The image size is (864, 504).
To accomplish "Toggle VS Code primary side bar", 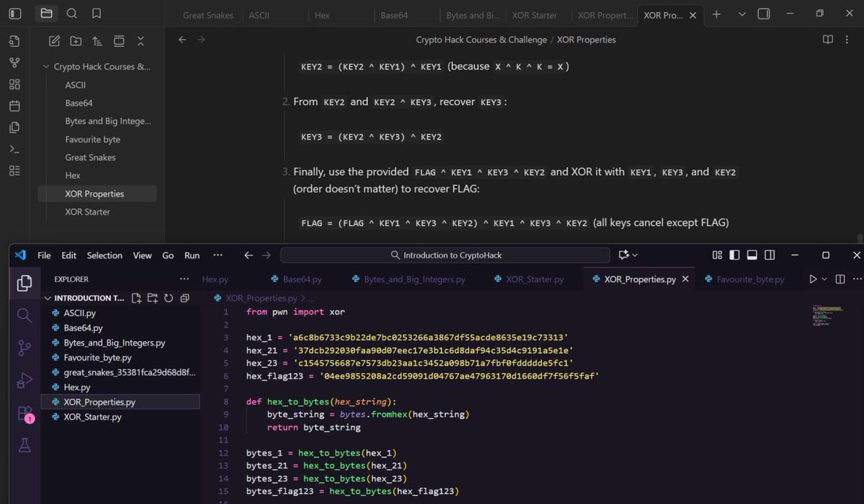I will [x=734, y=256].
